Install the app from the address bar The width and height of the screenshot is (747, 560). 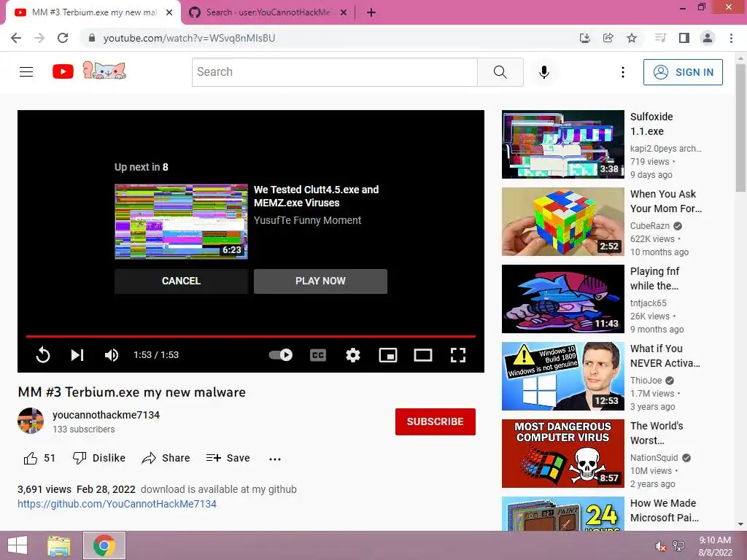[584, 38]
